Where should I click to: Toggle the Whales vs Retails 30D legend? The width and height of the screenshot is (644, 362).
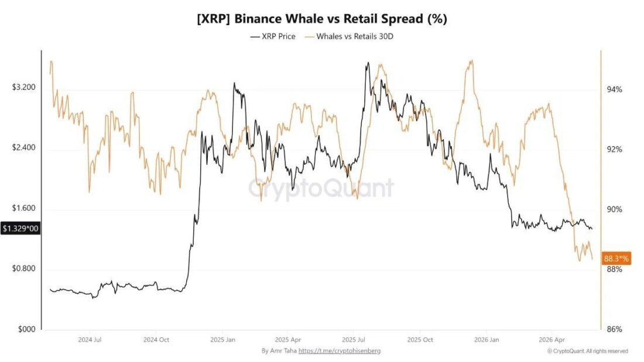point(349,36)
